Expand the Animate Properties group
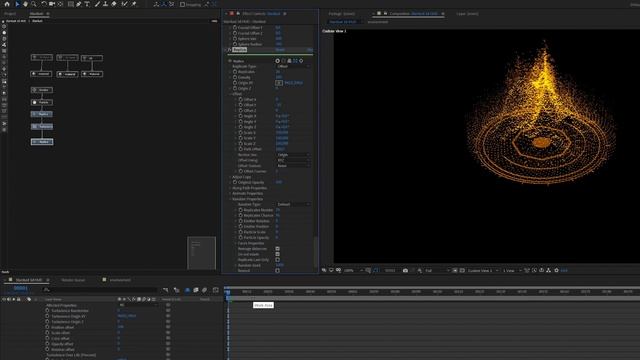640x360 pixels. click(230, 193)
